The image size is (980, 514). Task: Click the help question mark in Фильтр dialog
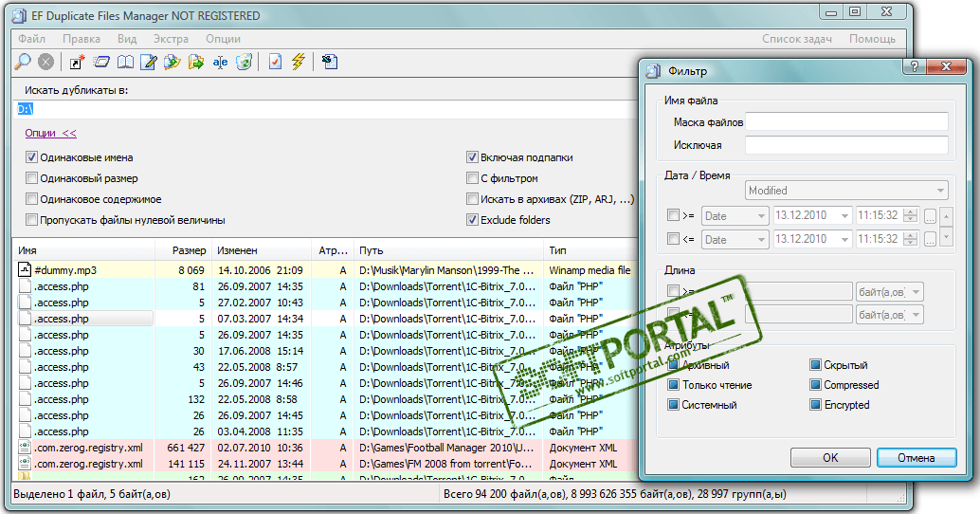point(915,65)
